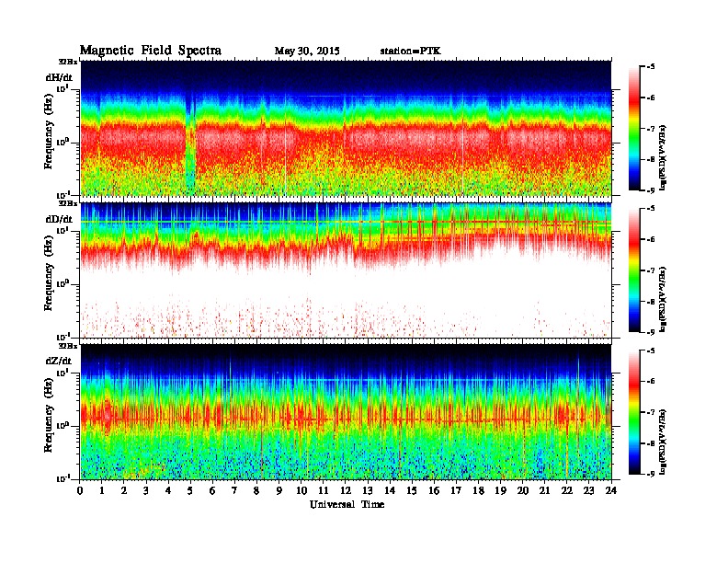The image size is (728, 563).
Task: Click the 32Hz label atop dD/dt panel
Action: 68,203
